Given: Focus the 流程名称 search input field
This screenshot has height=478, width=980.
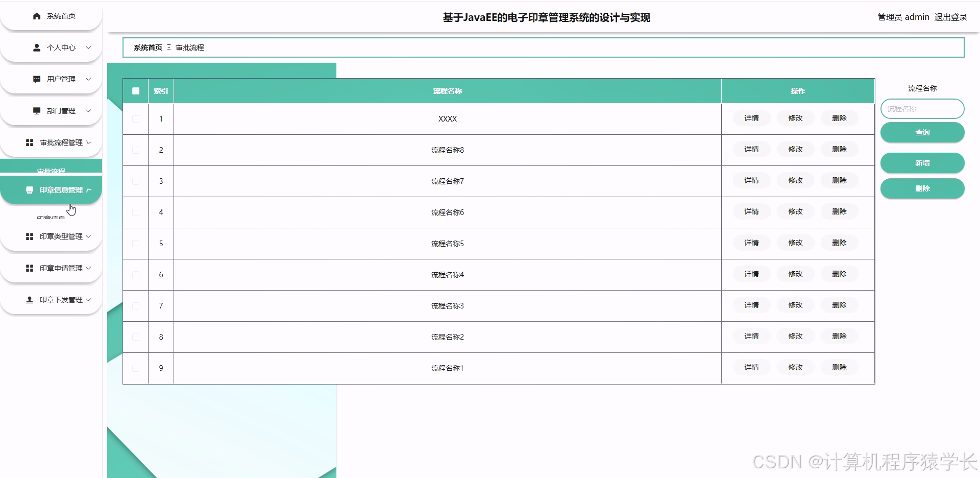Looking at the screenshot, I should pyautogui.click(x=922, y=109).
